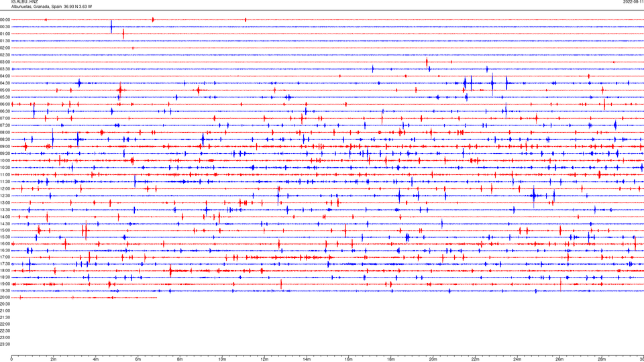644x362 pixels.
Task: Click the '00:00' time label
Action: point(5,19)
